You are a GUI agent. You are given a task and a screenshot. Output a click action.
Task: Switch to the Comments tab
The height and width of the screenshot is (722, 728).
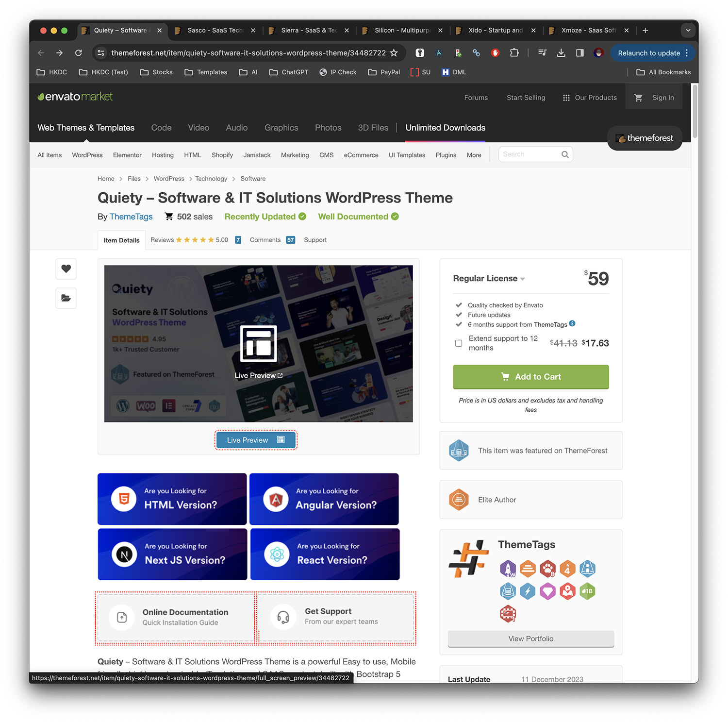point(265,240)
